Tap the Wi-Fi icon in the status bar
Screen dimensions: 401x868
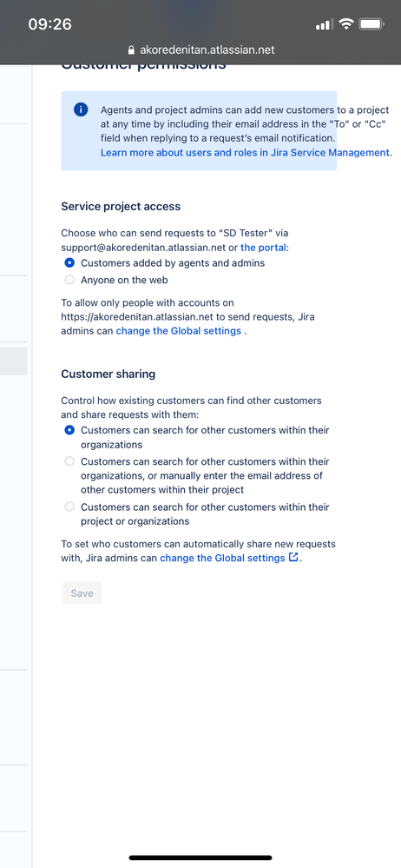tap(347, 24)
